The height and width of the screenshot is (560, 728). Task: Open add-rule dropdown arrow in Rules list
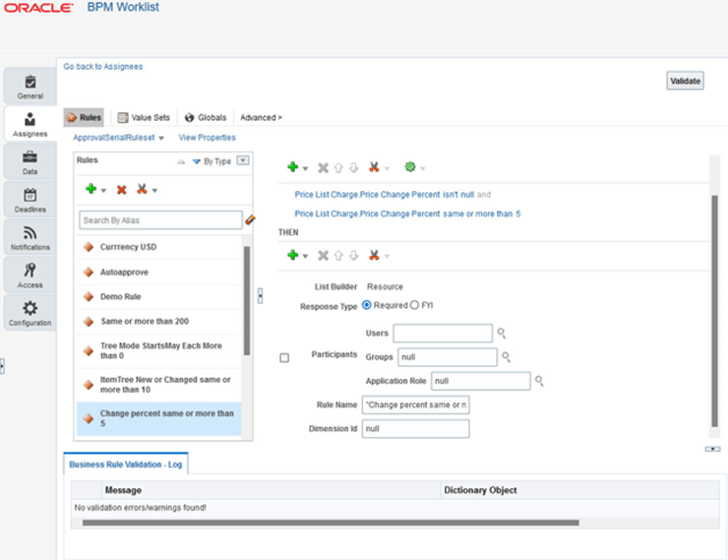pyautogui.click(x=103, y=190)
